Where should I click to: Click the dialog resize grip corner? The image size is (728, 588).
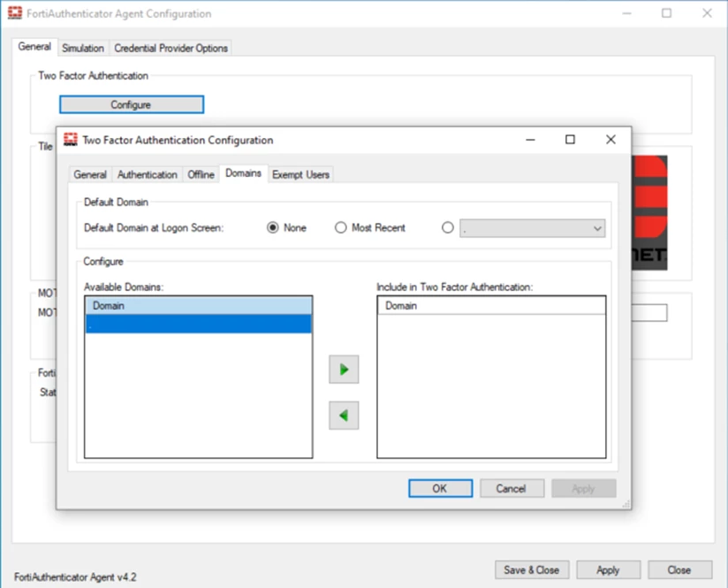point(626,504)
